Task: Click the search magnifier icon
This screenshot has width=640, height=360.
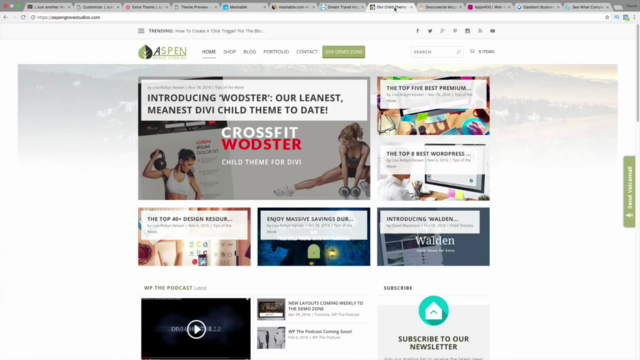Action: [x=458, y=52]
